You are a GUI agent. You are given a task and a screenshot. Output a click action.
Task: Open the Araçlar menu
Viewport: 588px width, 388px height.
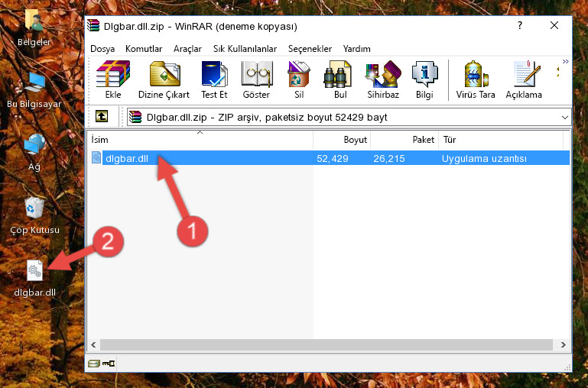coord(187,49)
